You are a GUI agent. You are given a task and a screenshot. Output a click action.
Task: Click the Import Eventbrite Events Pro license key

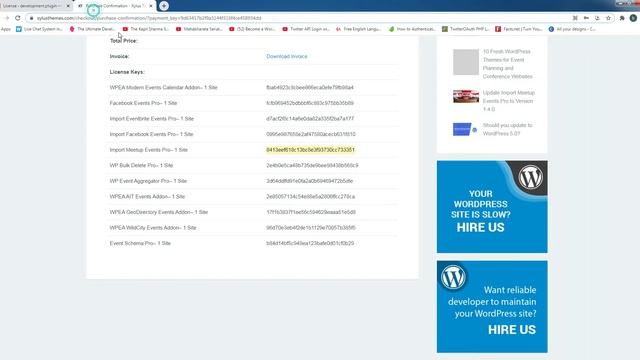tap(310, 118)
